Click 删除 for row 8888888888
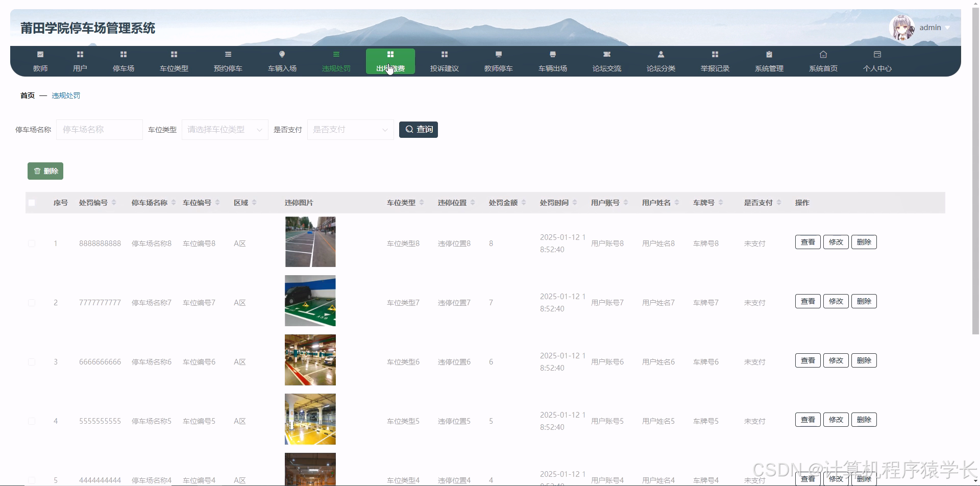980x486 pixels. tap(864, 242)
